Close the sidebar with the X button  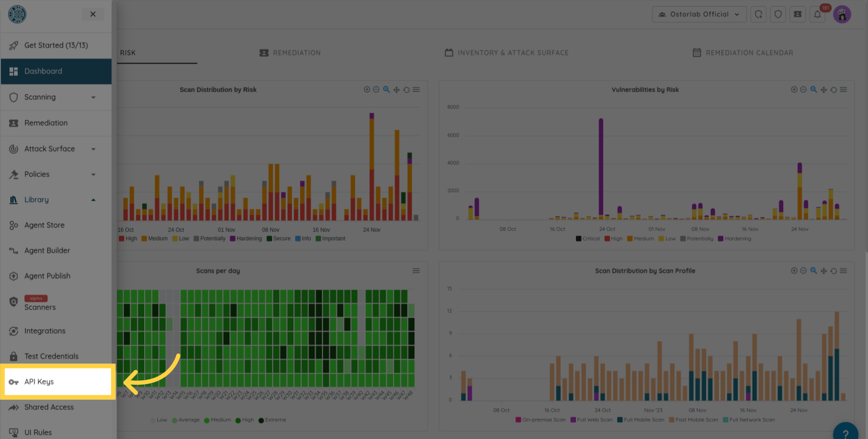tap(93, 14)
